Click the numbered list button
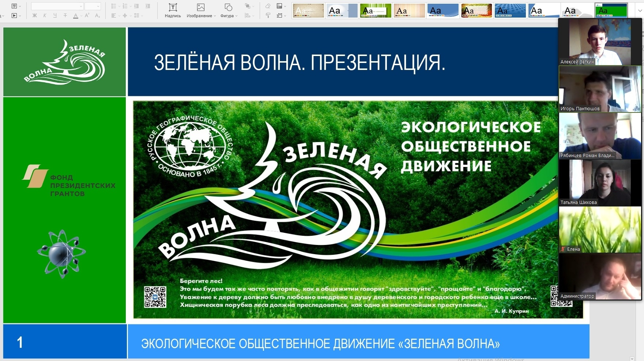This screenshot has height=361, width=644. [x=125, y=6]
